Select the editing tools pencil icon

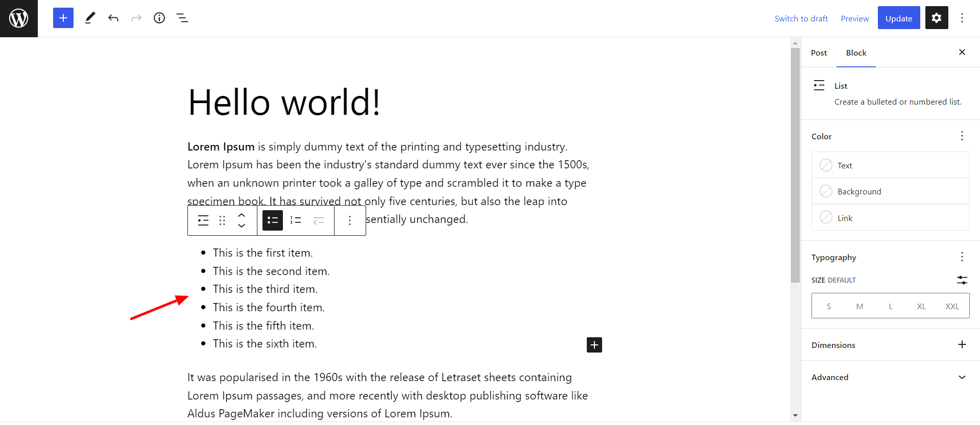(90, 17)
